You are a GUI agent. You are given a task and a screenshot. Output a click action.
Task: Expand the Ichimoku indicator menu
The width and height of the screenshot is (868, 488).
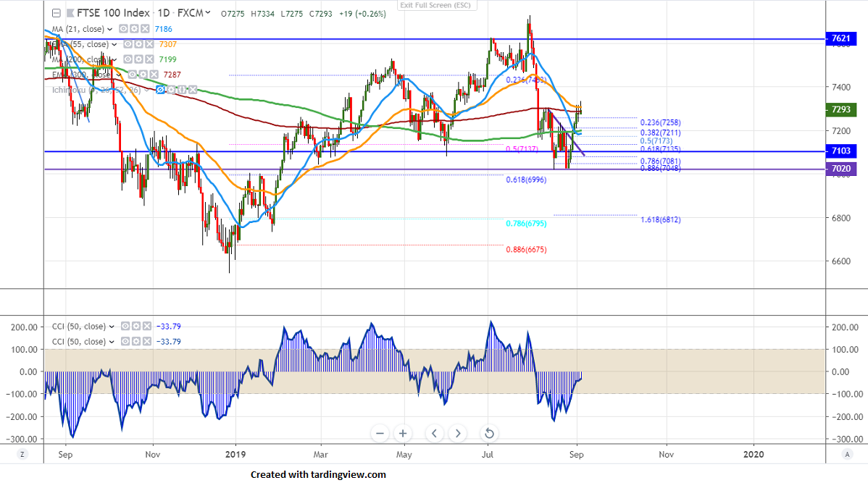[x=148, y=91]
